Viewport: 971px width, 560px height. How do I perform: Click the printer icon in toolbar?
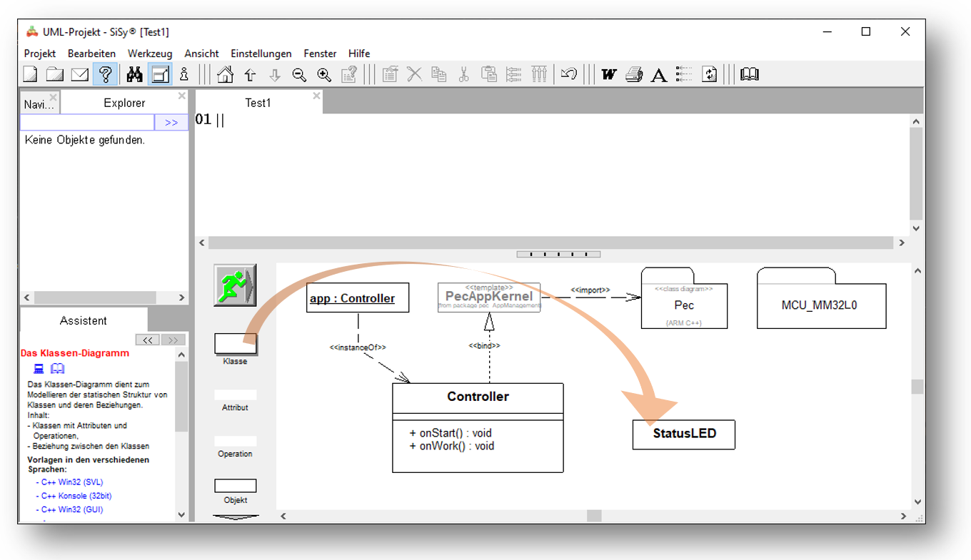pyautogui.click(x=634, y=74)
